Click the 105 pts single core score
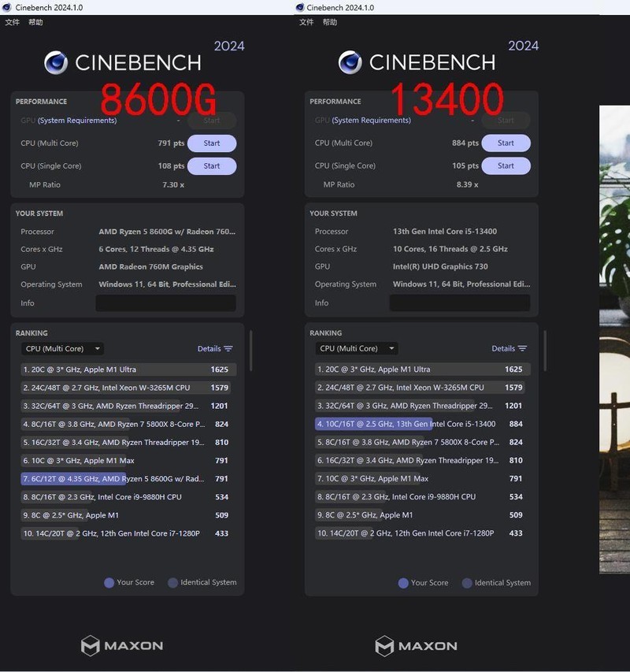Viewport: 630px width, 672px height. (465, 166)
